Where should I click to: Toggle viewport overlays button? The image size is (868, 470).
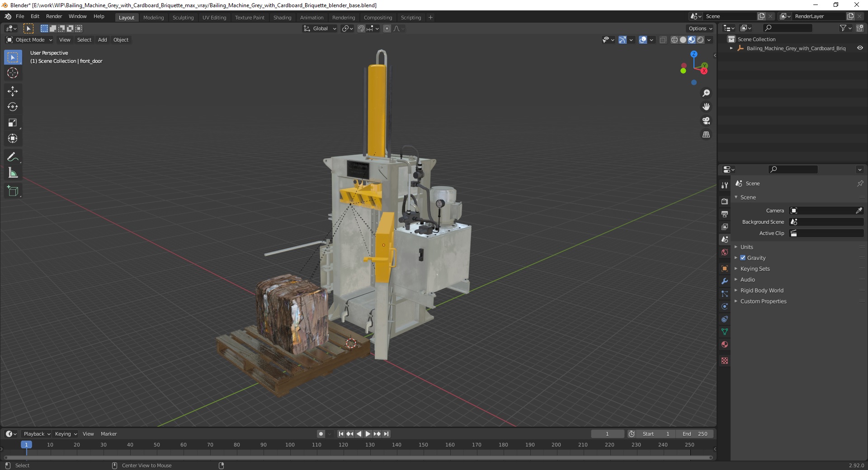[643, 40]
